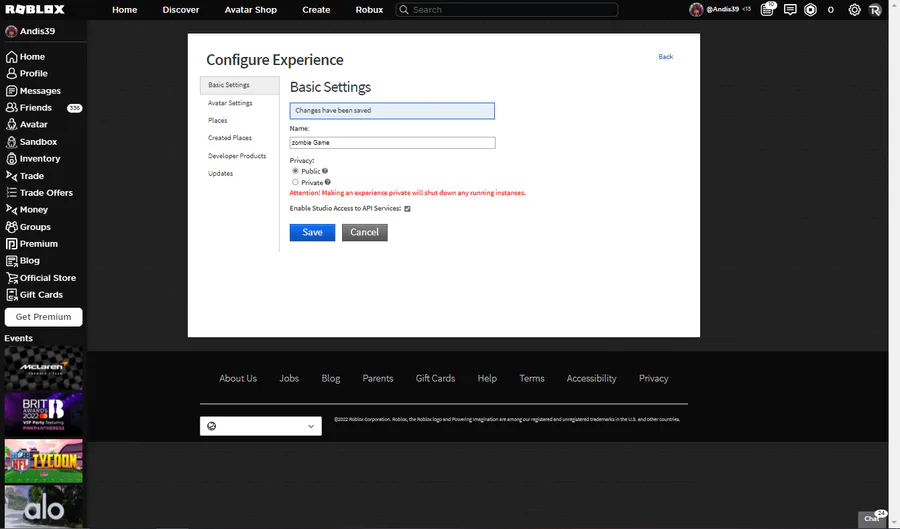Open the Chat panel button
This screenshot has width=900, height=529.
[873, 519]
